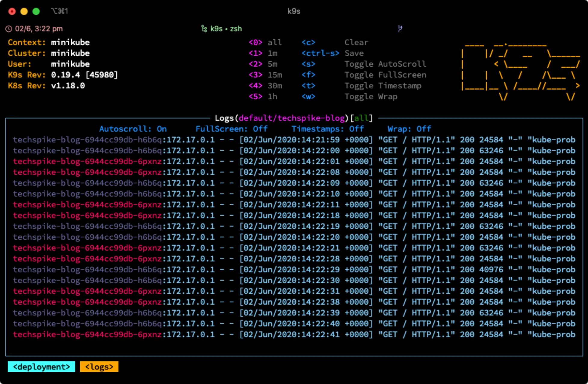The height and width of the screenshot is (384, 588).
Task: Choose the <1> 1m time range
Action: (263, 53)
